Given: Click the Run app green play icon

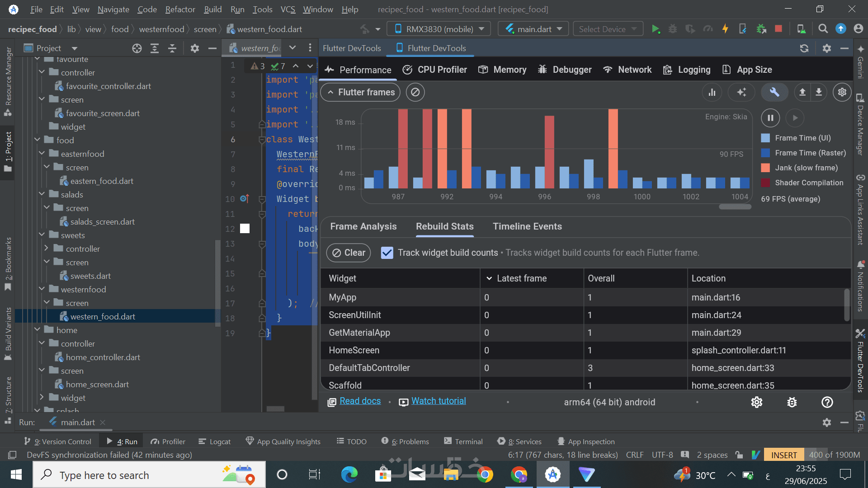Looking at the screenshot, I should click(x=655, y=29).
